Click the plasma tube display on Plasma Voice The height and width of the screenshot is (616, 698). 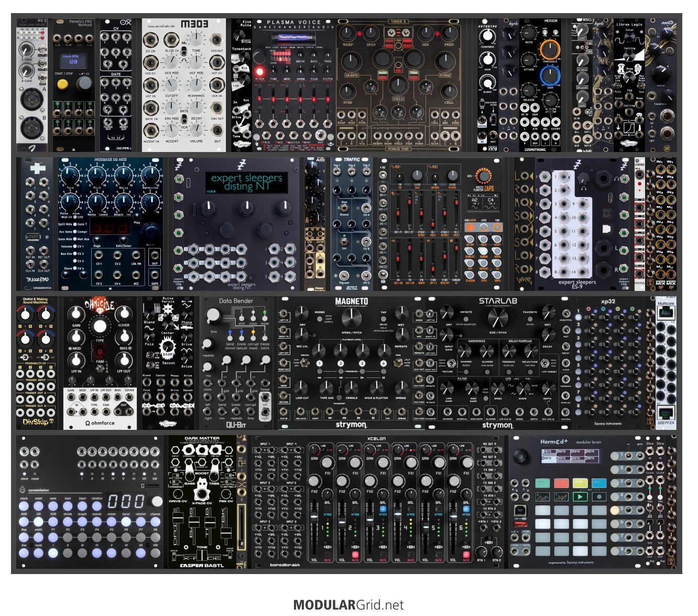tap(293, 38)
